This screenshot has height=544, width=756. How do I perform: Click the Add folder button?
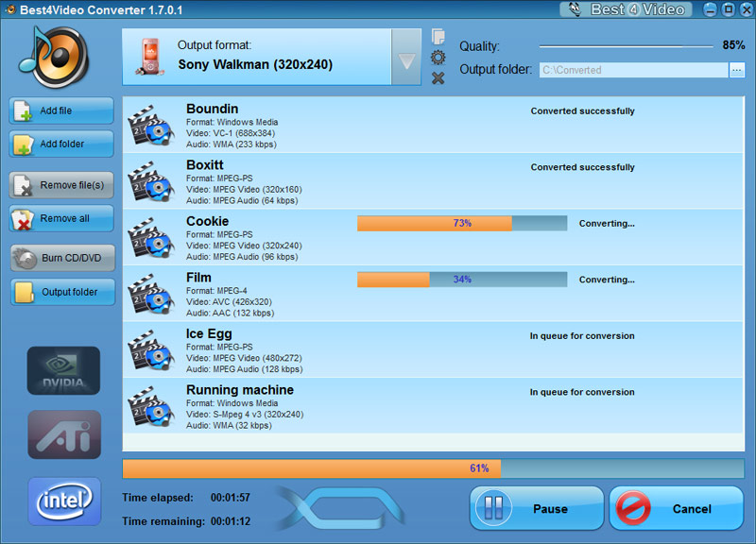(61, 144)
